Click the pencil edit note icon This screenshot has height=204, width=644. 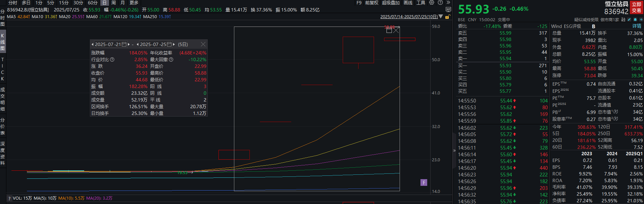click(629, 19)
